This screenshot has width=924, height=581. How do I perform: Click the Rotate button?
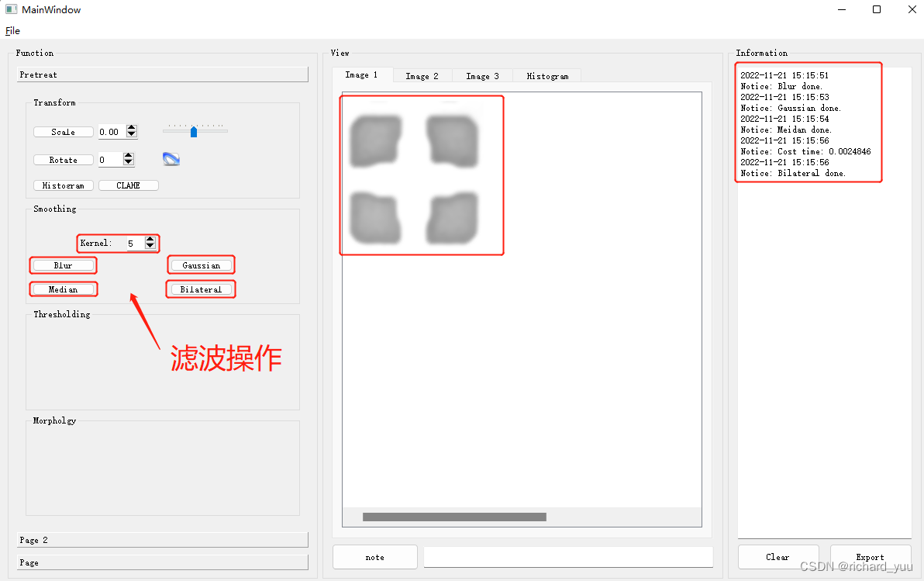pos(63,160)
